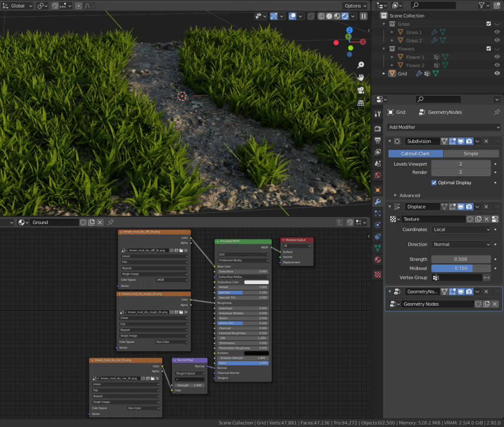Open the Direction Normal dropdown
Image resolution: width=504 pixels, height=427 pixels.
click(x=461, y=244)
